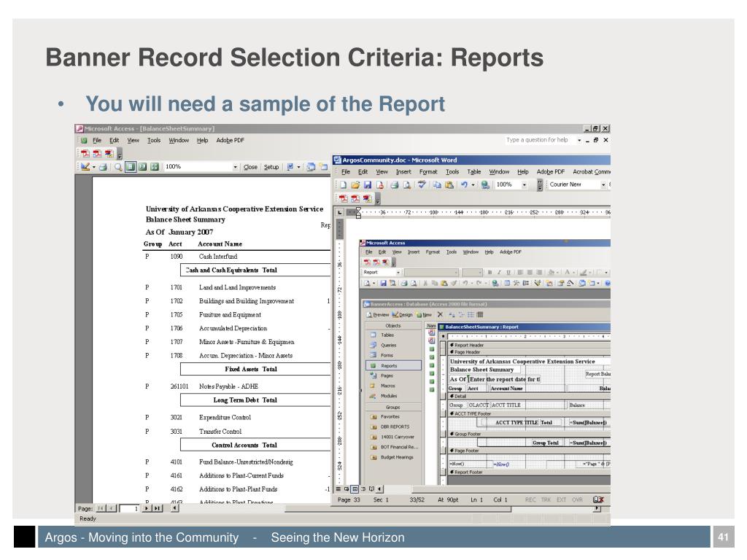Open the File menu in the Access preview window

[x=97, y=141]
